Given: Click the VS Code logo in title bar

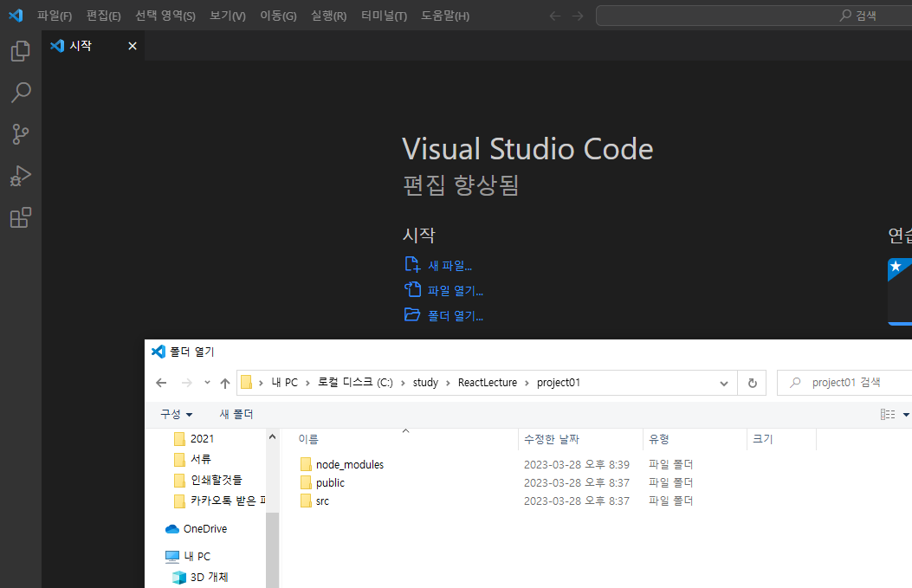Looking at the screenshot, I should [16, 15].
